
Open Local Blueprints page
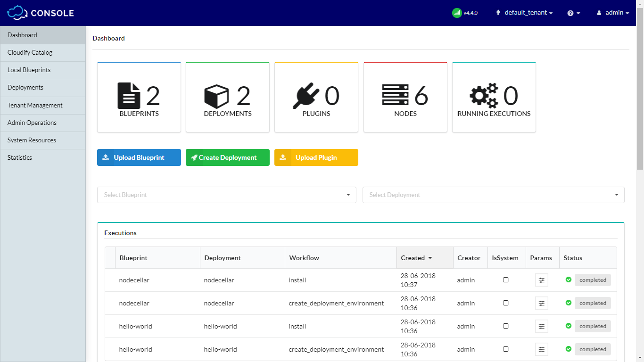pos(43,70)
